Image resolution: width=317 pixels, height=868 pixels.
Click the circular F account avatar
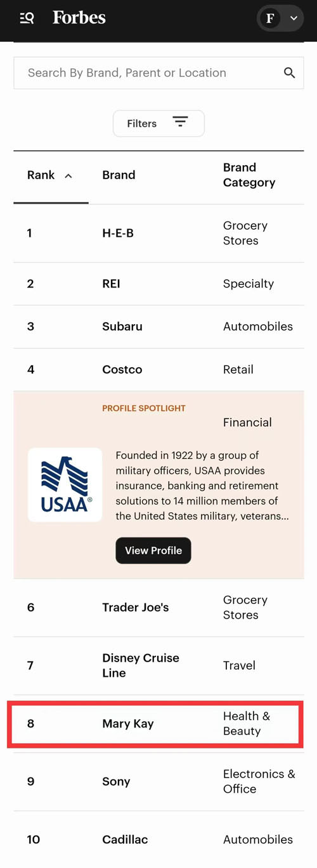(x=271, y=18)
